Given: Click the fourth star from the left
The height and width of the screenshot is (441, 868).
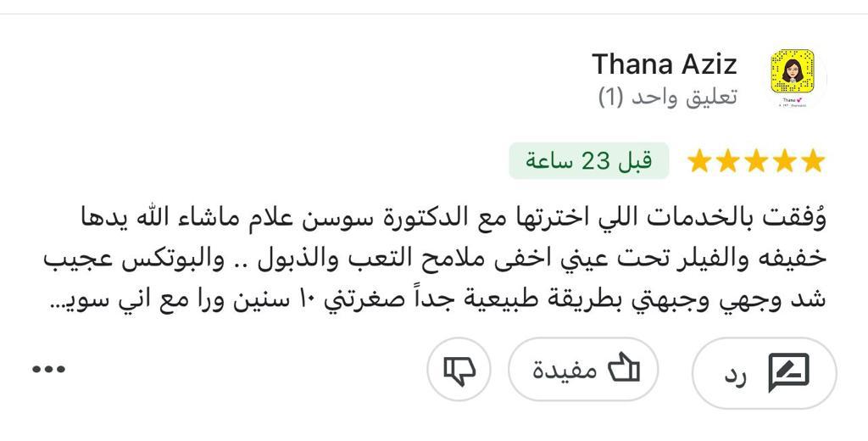Looking at the screenshot, I should pyautogui.click(x=785, y=161).
